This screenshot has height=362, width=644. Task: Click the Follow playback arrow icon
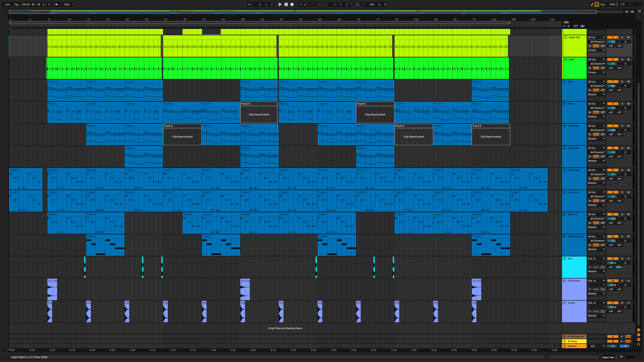pos(250,4)
